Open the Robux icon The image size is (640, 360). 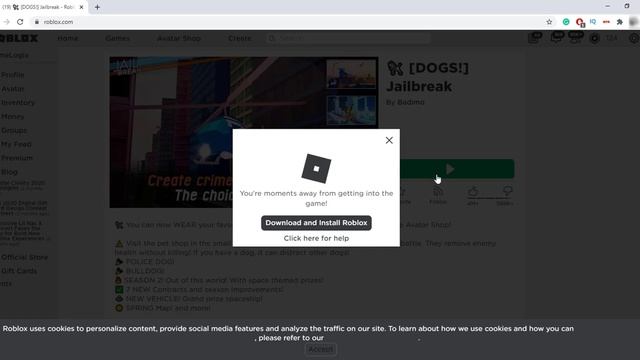(x=595, y=38)
